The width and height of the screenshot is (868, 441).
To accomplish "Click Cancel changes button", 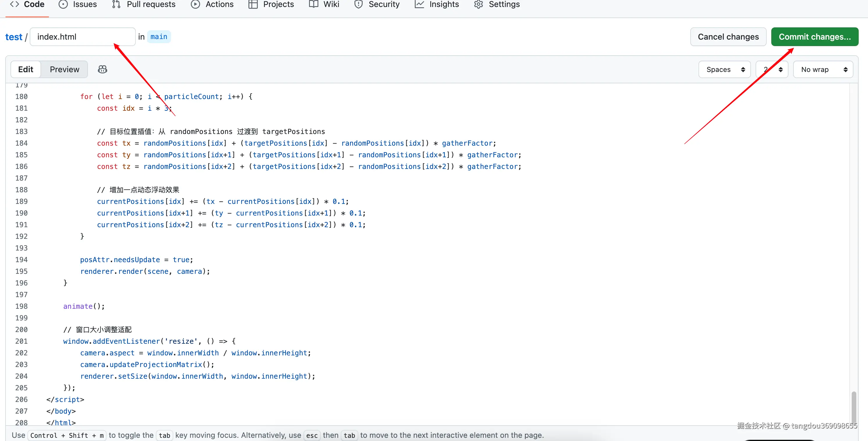I will tap(728, 37).
